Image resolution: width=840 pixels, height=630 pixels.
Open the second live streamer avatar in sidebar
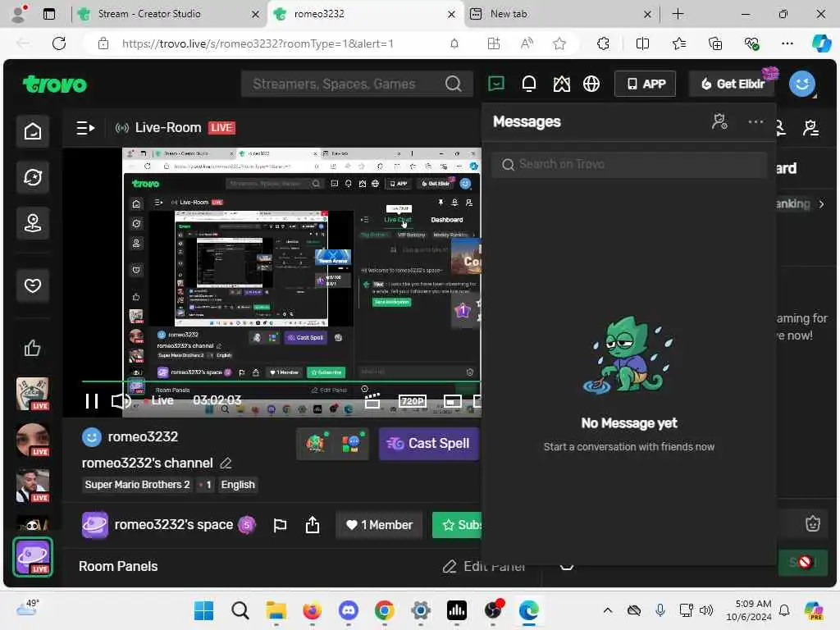[x=33, y=440]
